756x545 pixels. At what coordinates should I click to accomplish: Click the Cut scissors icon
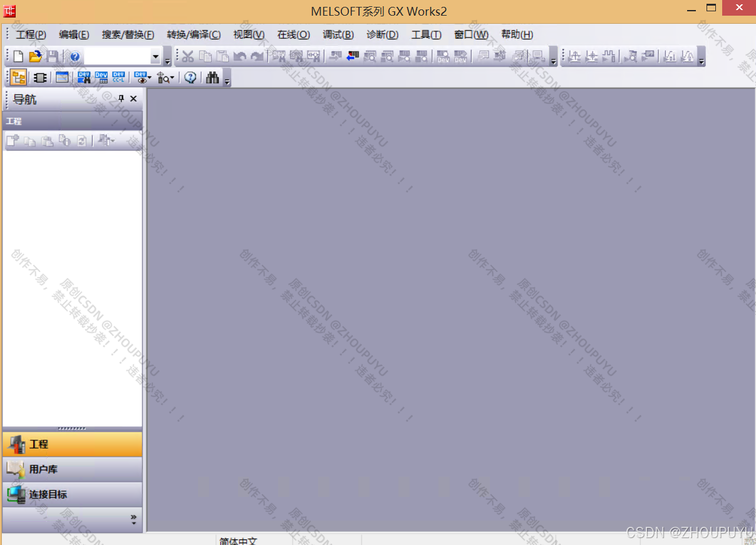[188, 56]
